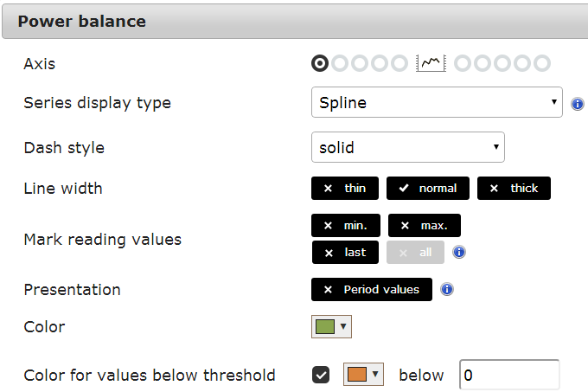Toggle the normal line width option
The image size is (588, 392).
[428, 188]
